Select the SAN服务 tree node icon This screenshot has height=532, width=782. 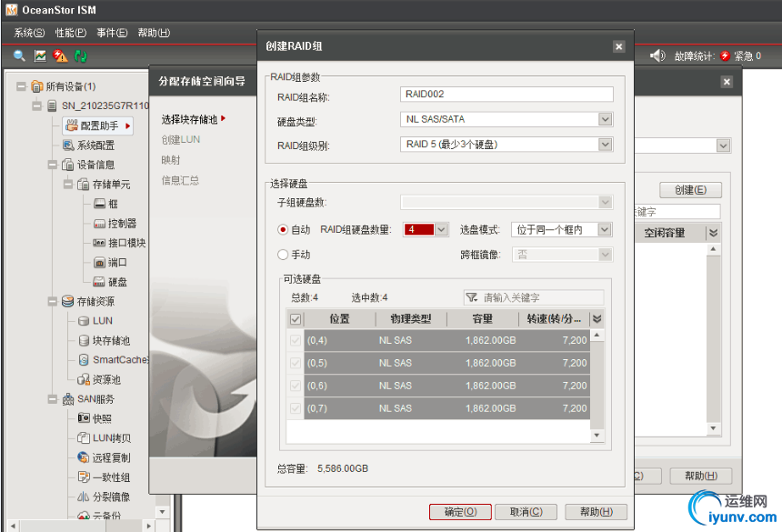[68, 399]
